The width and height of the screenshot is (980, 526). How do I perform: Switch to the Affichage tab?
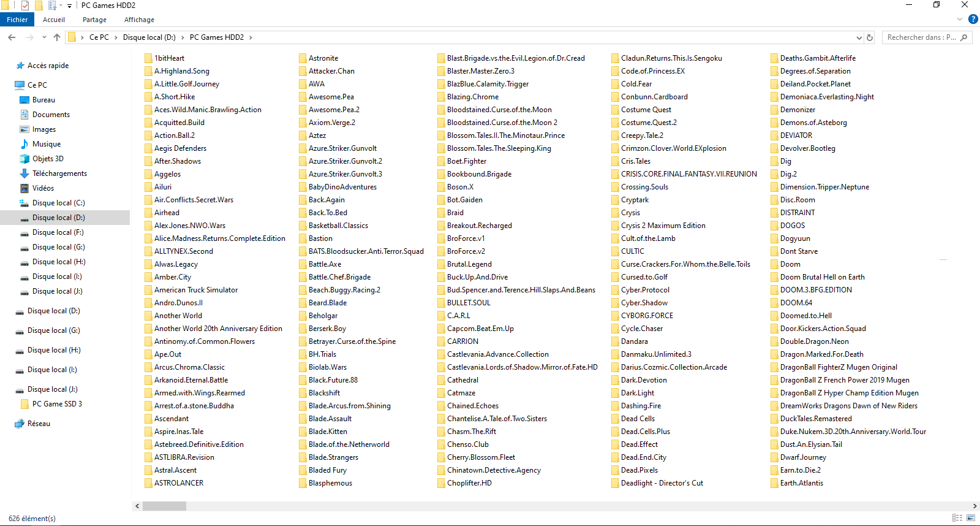pos(139,20)
